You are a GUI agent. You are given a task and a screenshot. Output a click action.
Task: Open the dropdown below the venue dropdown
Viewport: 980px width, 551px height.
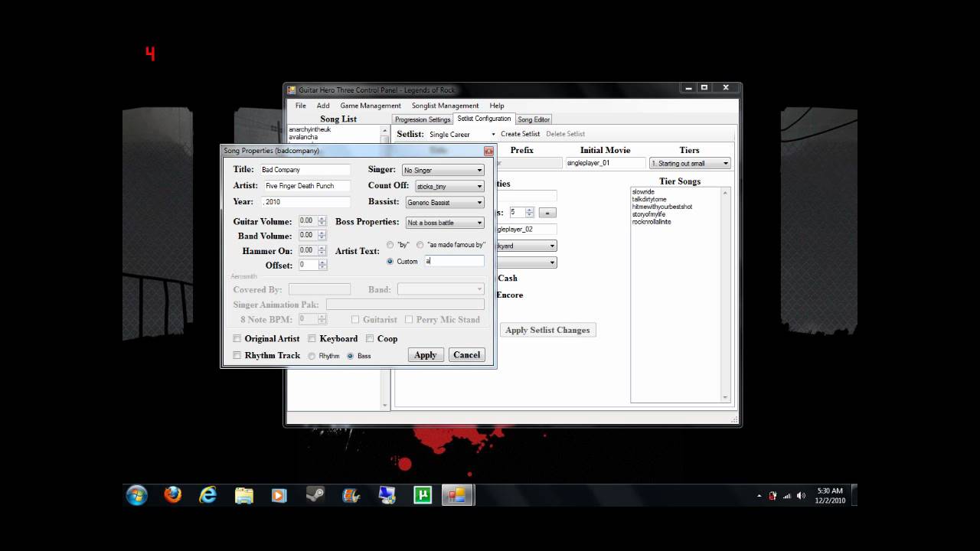tap(526, 262)
